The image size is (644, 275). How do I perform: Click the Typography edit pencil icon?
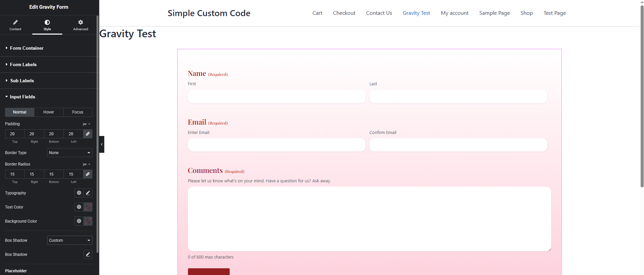click(88, 193)
